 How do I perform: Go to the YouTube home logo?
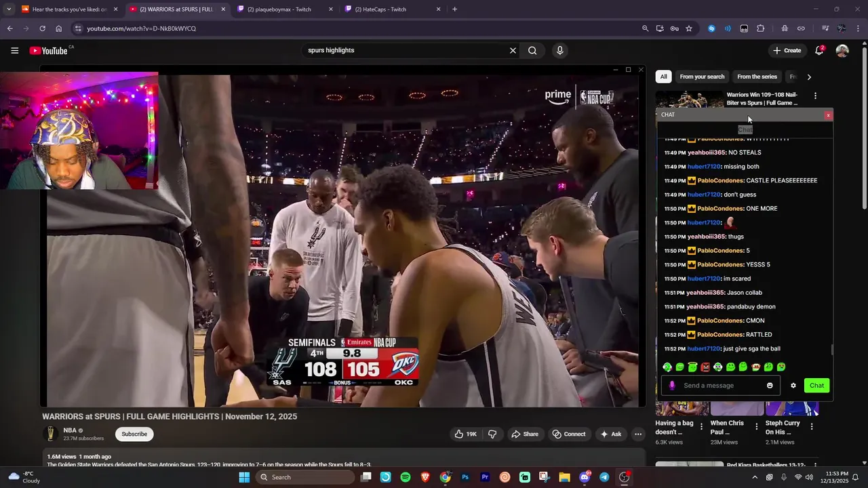[48, 51]
